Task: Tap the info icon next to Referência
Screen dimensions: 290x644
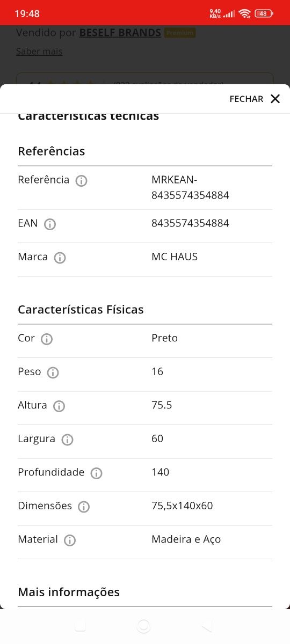Action: 82,181
